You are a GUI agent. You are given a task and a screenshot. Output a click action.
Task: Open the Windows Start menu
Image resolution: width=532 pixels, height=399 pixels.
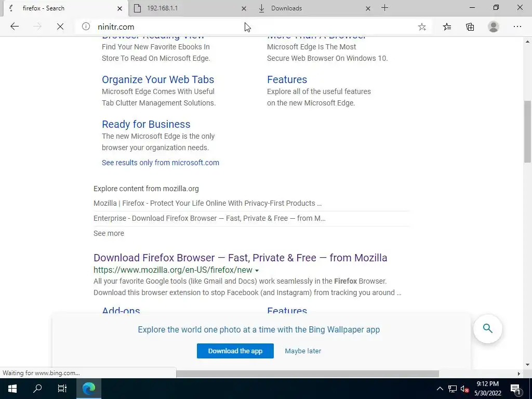click(x=12, y=389)
